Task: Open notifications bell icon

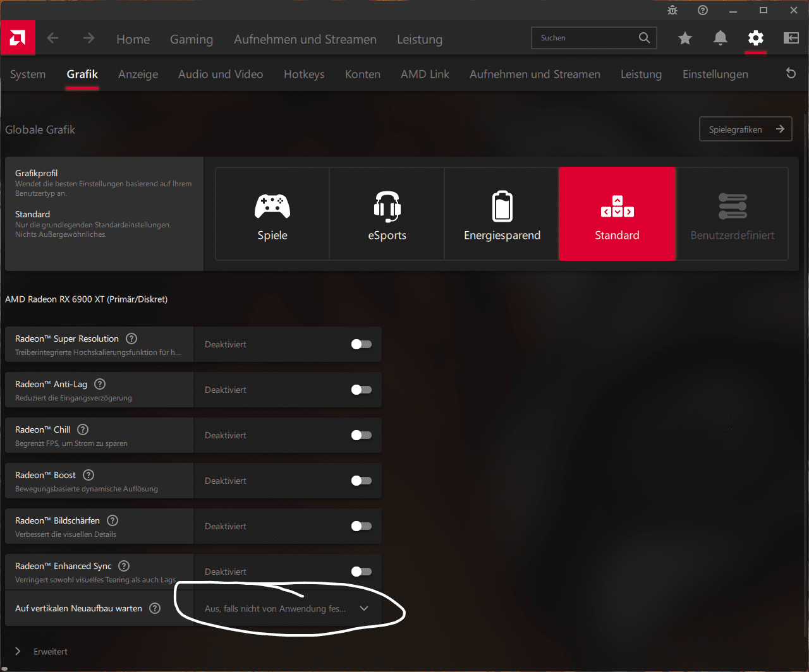Action: [x=720, y=39]
